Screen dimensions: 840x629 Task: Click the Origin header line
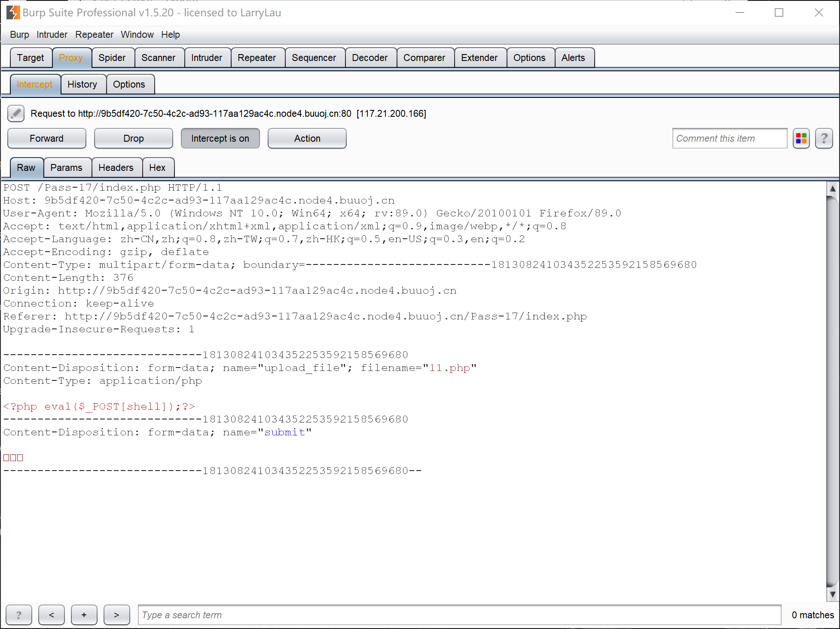pyautogui.click(x=230, y=291)
